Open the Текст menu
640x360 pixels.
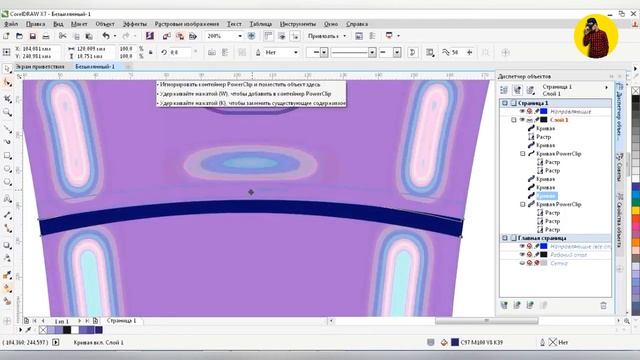pyautogui.click(x=234, y=24)
